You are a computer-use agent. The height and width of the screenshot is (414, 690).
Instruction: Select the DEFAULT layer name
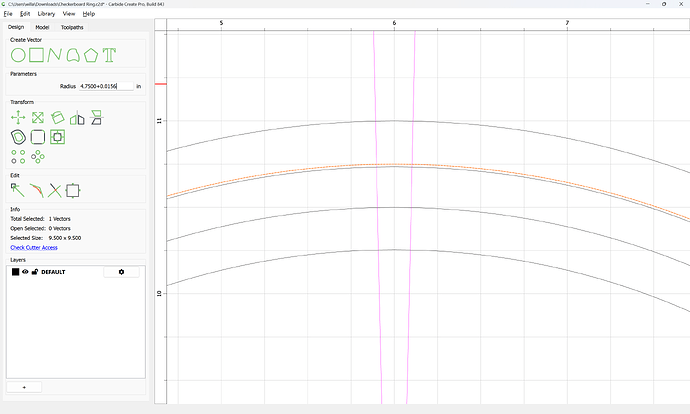(53, 272)
